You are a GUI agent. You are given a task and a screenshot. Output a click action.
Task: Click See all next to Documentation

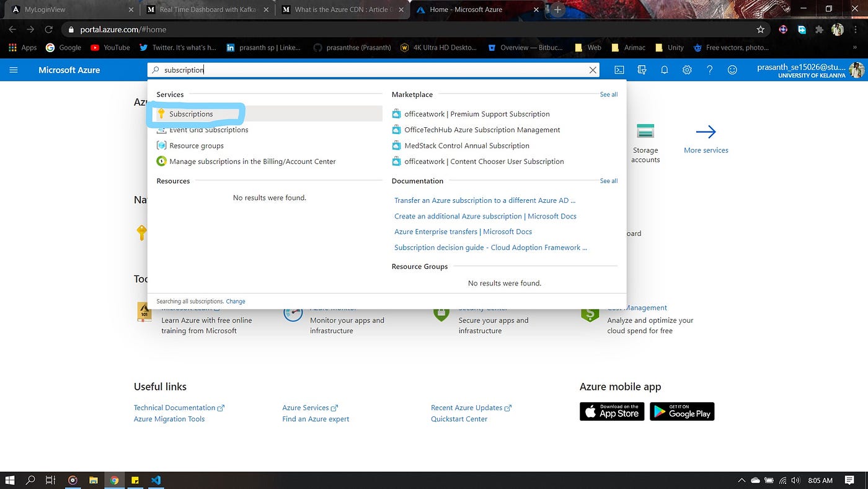click(x=608, y=181)
